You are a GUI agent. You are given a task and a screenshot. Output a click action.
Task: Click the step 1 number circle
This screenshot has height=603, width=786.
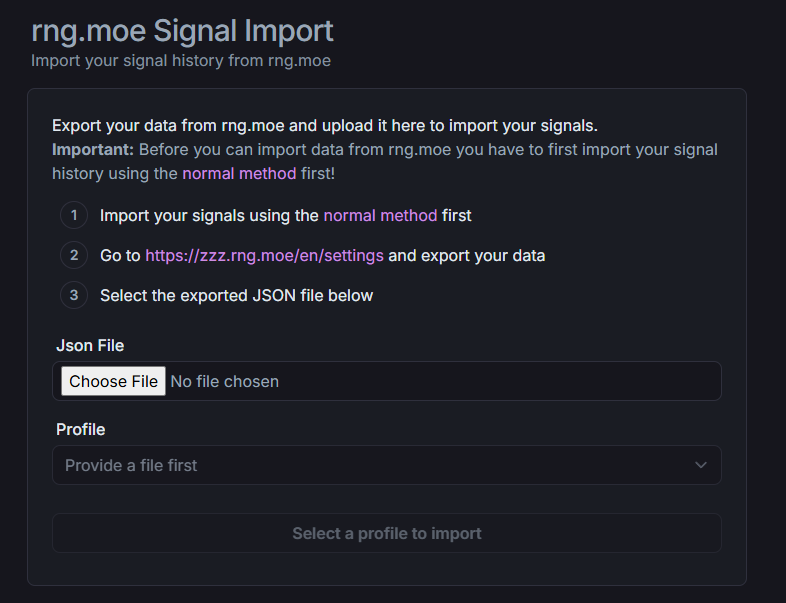point(73,215)
